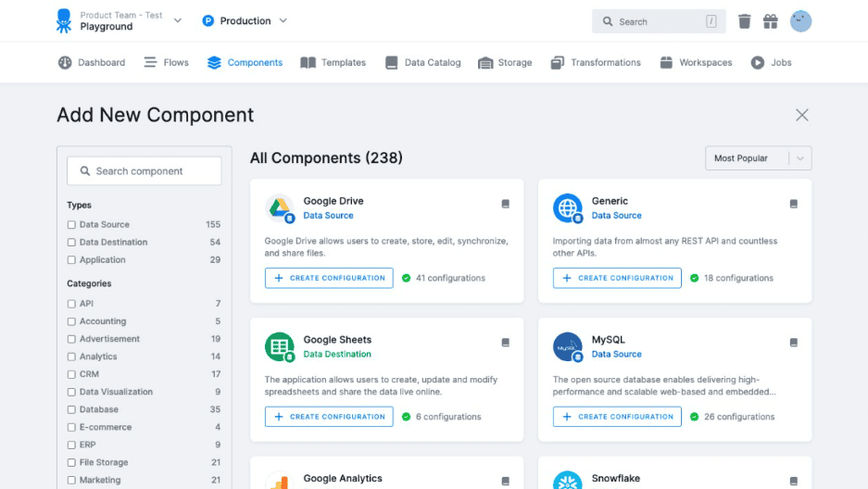The width and height of the screenshot is (868, 489).
Task: View the 26 configurations link
Action: click(x=739, y=417)
